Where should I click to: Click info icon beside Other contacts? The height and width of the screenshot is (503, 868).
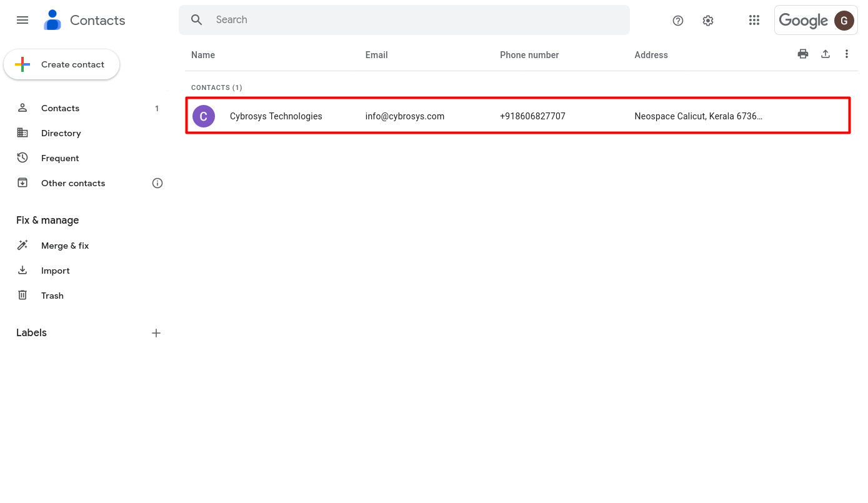coord(157,183)
